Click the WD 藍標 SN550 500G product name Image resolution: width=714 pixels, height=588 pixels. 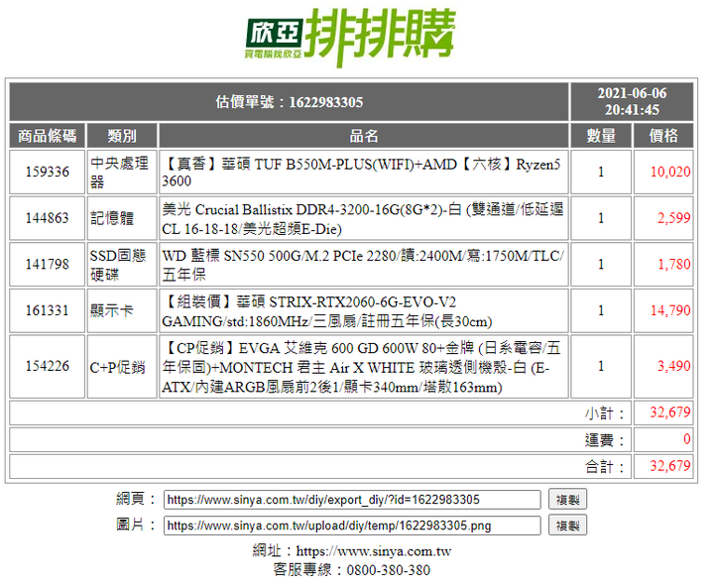pos(363,264)
